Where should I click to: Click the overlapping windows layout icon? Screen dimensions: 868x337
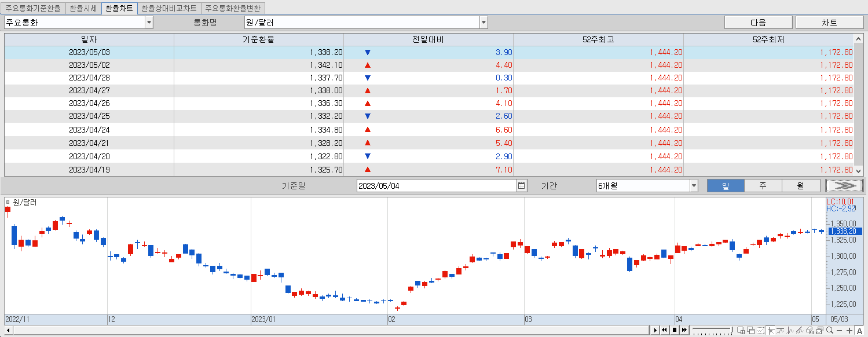click(750, 331)
